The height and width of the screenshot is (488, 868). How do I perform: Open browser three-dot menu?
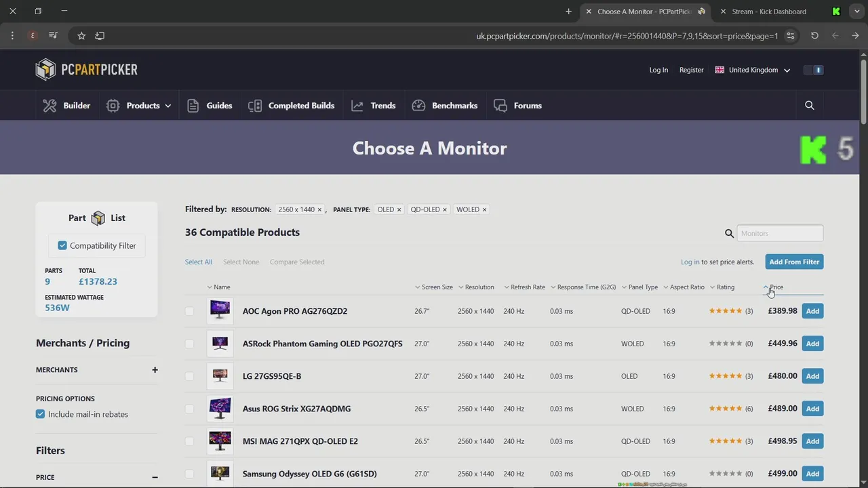[x=12, y=35]
